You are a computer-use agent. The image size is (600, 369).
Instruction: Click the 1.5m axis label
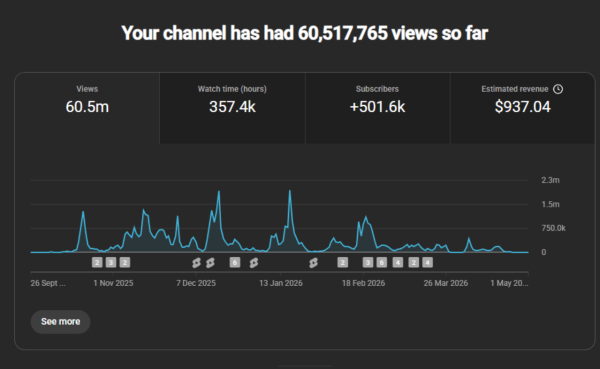click(550, 204)
